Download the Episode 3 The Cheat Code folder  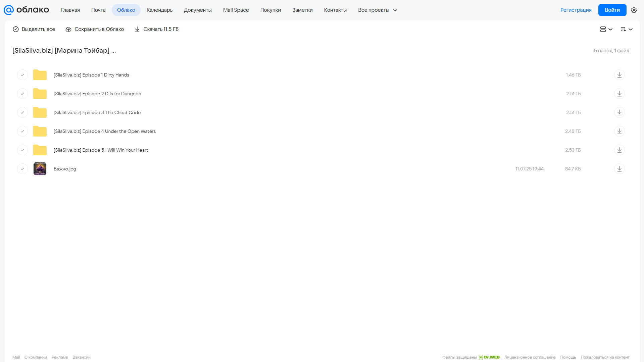[x=619, y=112]
